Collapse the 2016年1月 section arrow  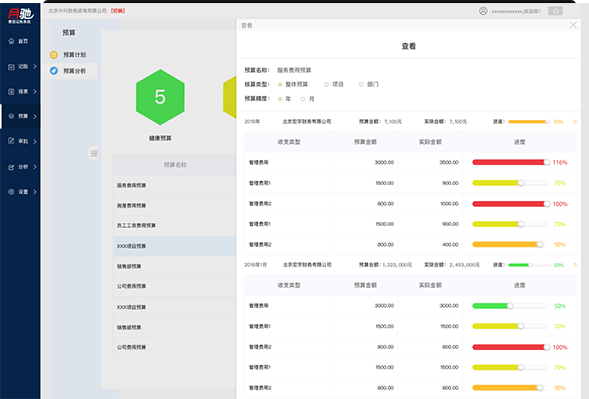[575, 265]
